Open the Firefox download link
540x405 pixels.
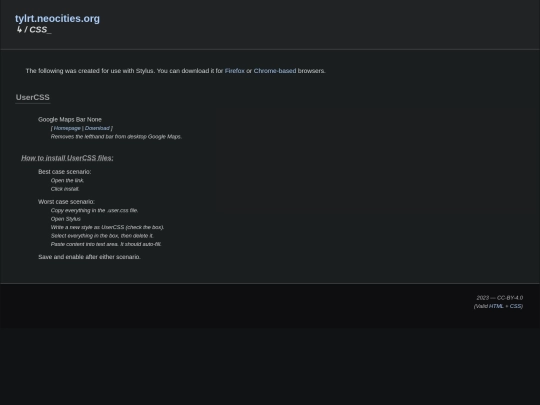pos(235,71)
